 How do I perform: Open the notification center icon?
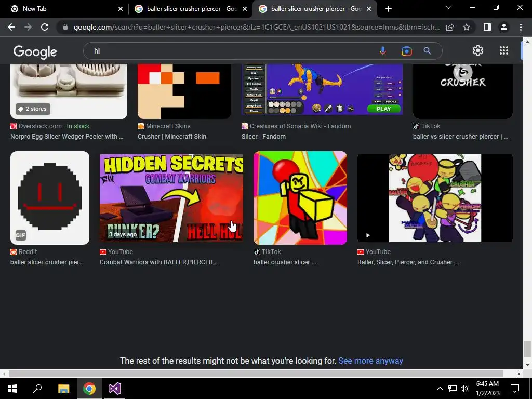click(515, 389)
